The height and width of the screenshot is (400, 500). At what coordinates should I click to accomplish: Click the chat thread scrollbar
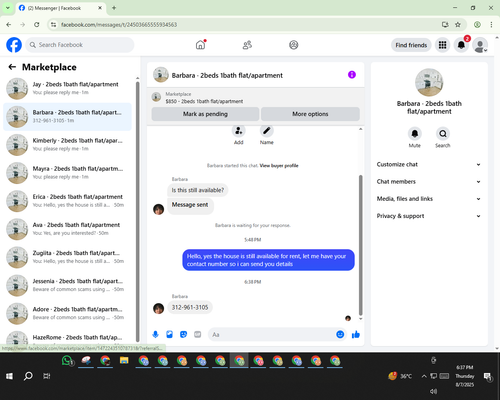coord(360,245)
